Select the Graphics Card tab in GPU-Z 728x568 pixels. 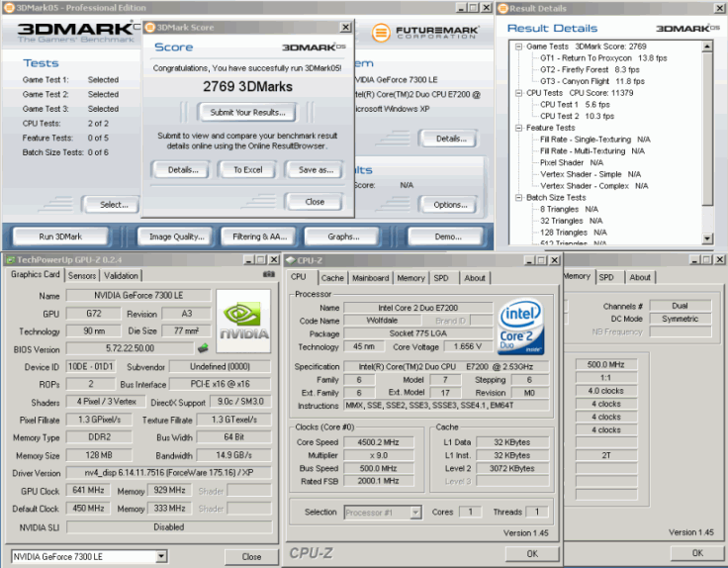36,274
